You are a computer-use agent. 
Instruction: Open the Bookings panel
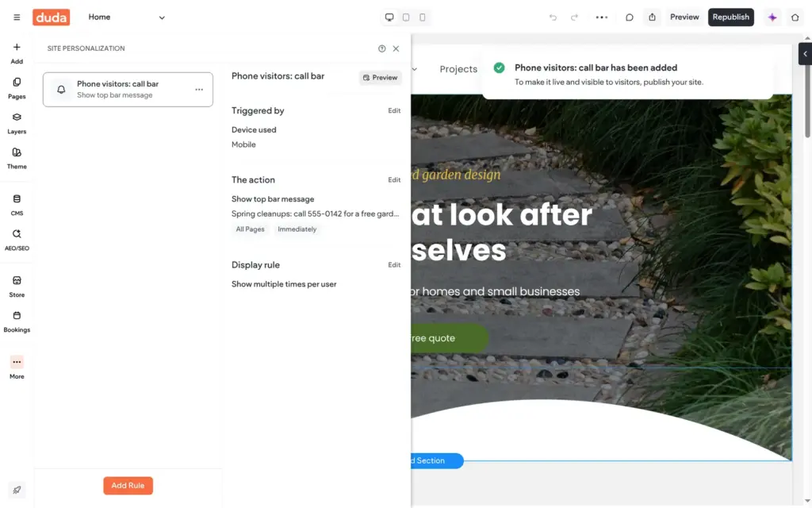pyautogui.click(x=17, y=322)
